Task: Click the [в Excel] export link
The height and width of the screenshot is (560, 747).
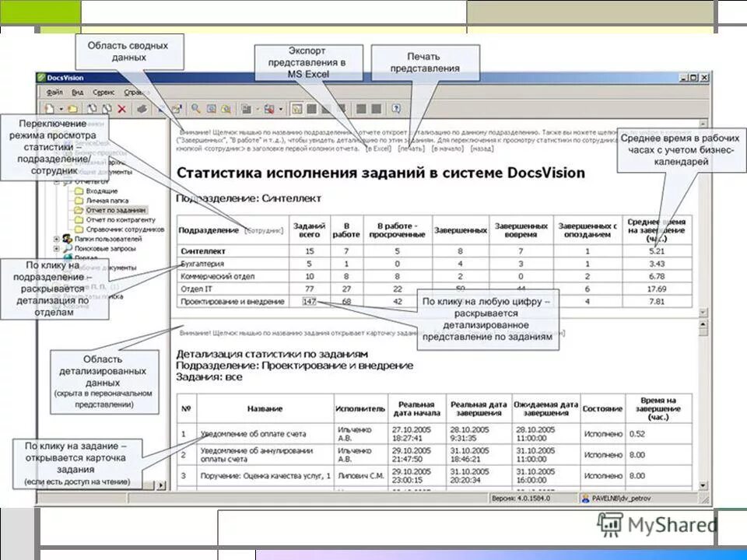Action: (379, 149)
